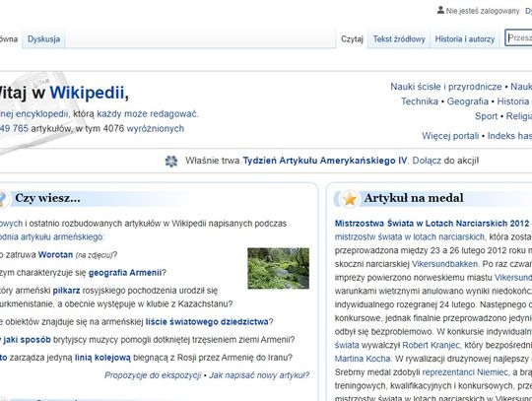Open the tygodnia artykułu armeńskiego link

pyautogui.click(x=51, y=236)
